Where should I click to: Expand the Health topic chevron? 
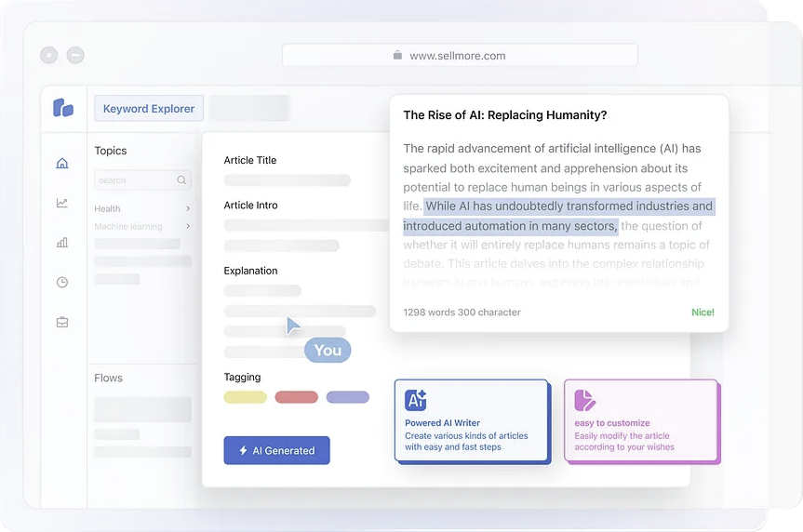pos(188,209)
